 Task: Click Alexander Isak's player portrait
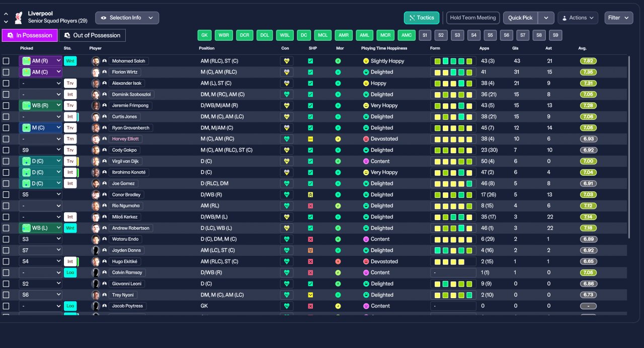96,83
